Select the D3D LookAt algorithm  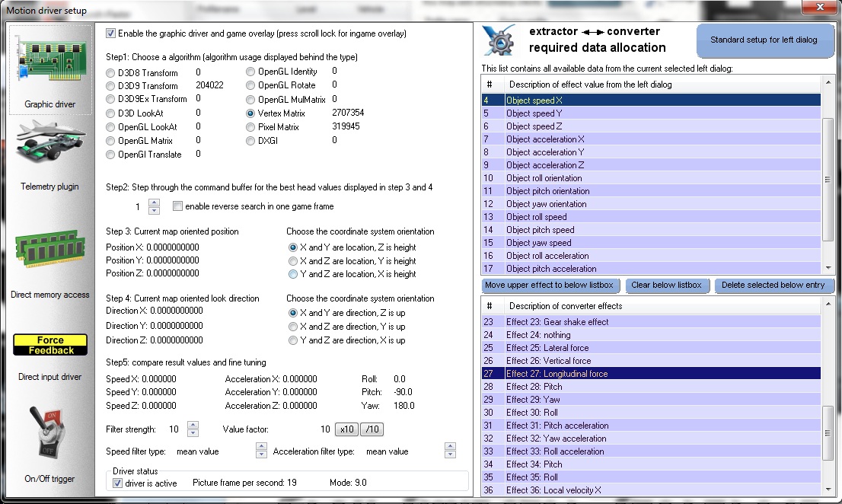[x=110, y=113]
